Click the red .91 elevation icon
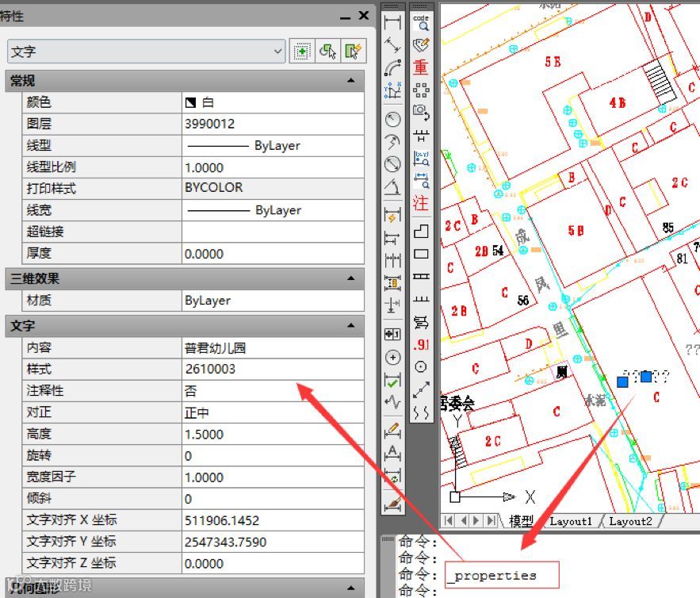 (421, 344)
